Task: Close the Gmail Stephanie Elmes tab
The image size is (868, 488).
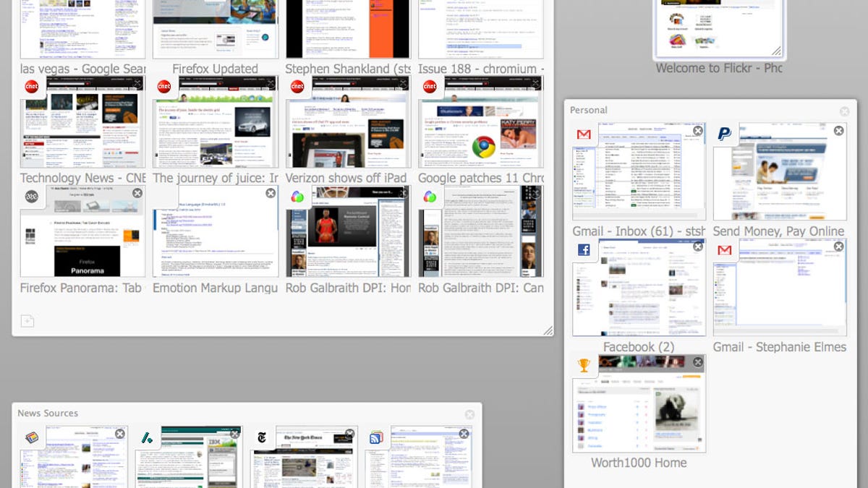Action: pyautogui.click(x=838, y=246)
